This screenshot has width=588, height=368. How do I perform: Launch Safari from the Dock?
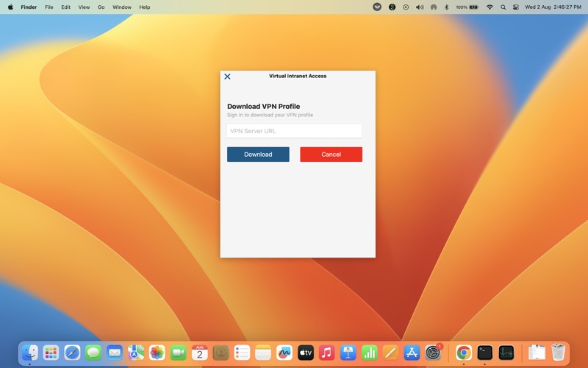click(72, 353)
